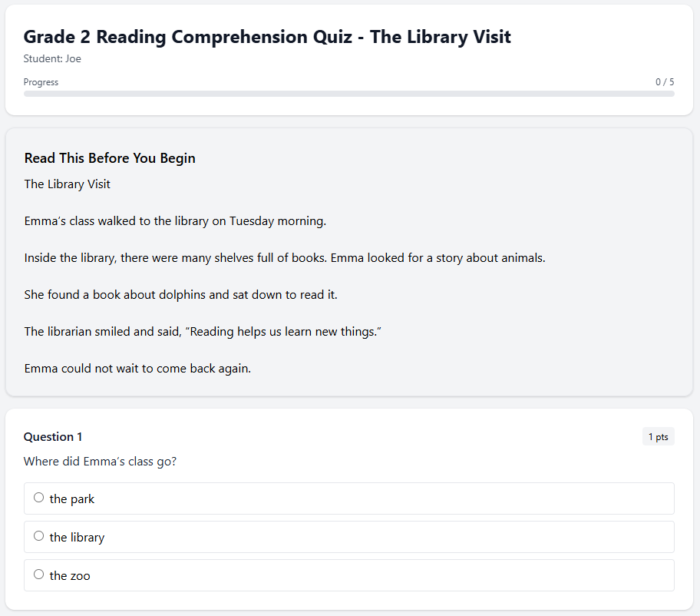Click the "the zoo" option row

[x=349, y=575]
